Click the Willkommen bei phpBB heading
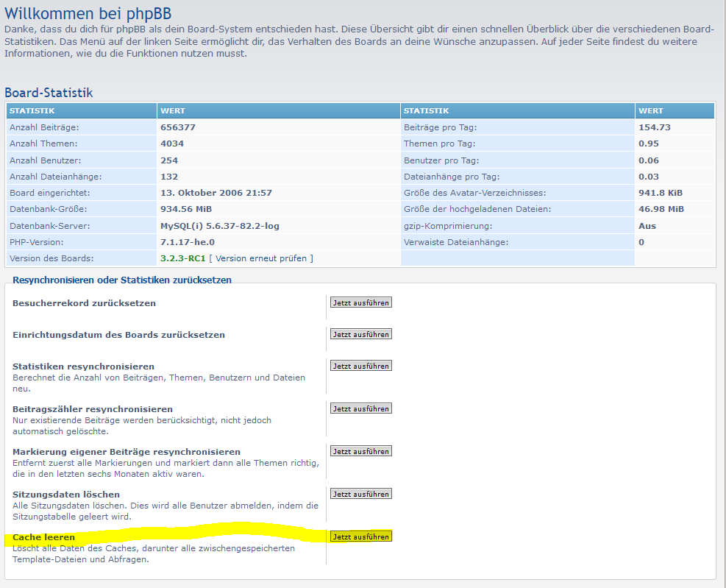This screenshot has height=588, width=726. (89, 13)
